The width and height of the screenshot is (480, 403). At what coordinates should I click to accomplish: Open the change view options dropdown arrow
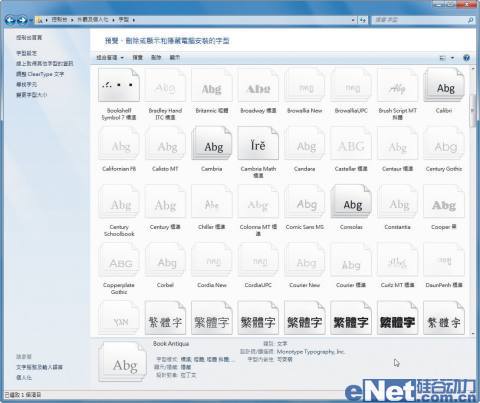[452, 58]
